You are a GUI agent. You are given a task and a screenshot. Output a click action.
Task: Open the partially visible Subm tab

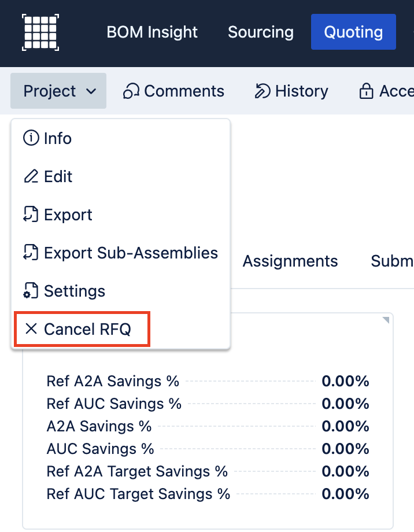[x=392, y=261]
